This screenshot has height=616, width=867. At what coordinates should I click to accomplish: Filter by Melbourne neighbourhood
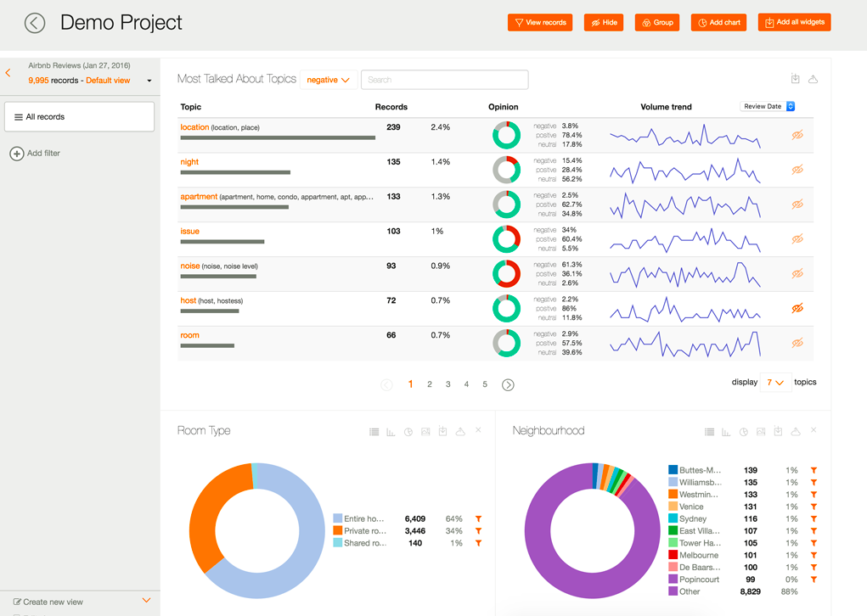coord(814,555)
